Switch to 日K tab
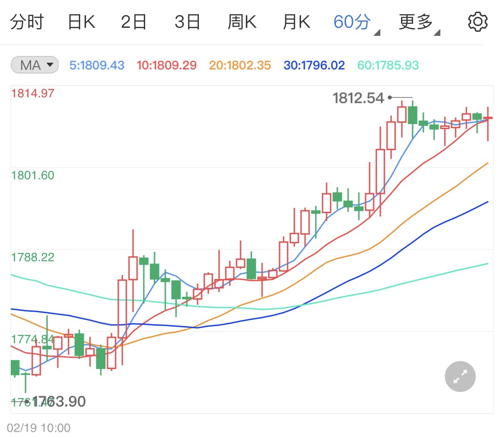504x439 pixels. 82,22
